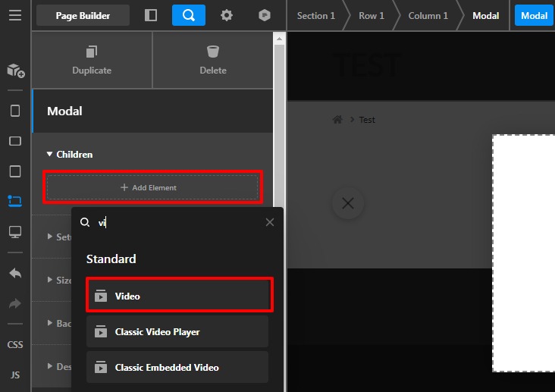Open the CSS editor
The height and width of the screenshot is (392, 555).
pos(15,345)
